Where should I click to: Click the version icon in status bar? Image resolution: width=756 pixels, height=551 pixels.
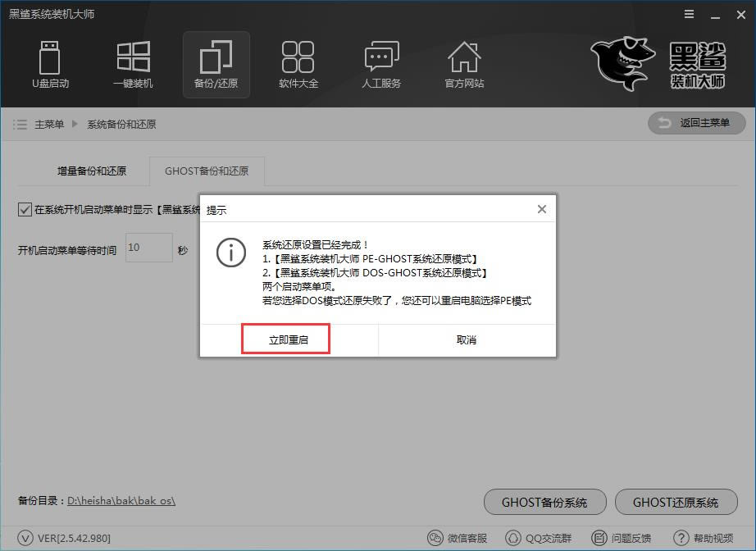pyautogui.click(x=25, y=538)
